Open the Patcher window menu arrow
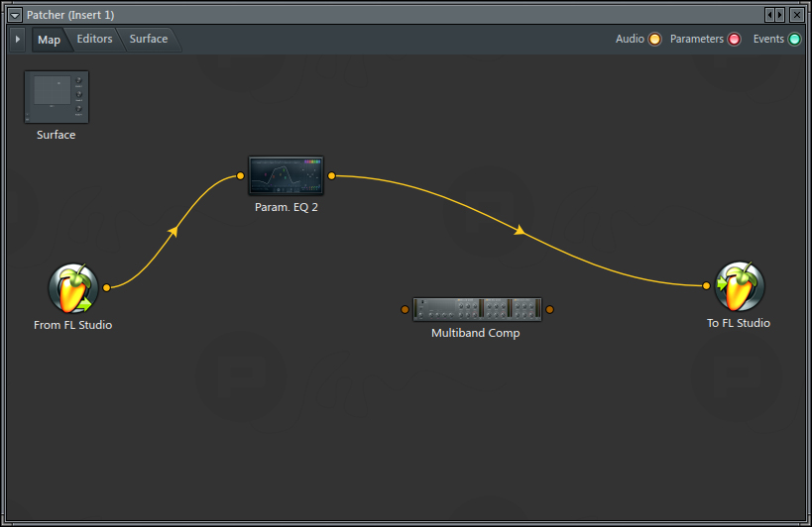Image resolution: width=812 pixels, height=527 pixels. click(15, 15)
